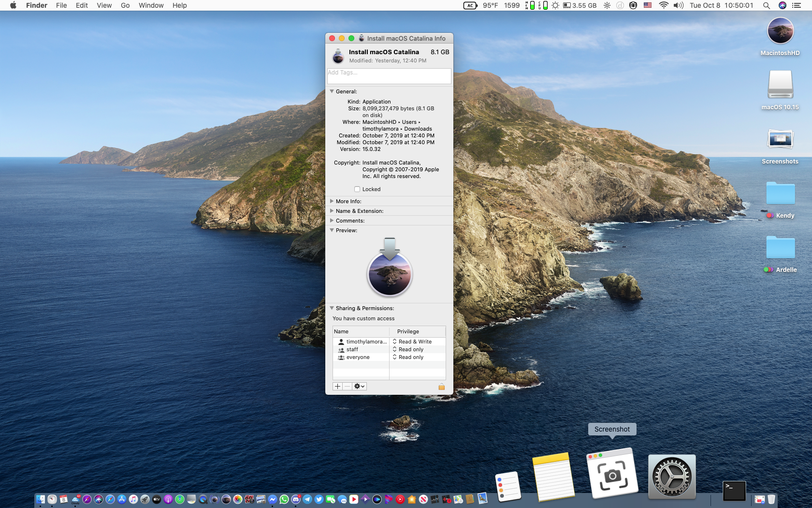Click the US flag input source icon
The height and width of the screenshot is (508, 812).
[x=648, y=5]
